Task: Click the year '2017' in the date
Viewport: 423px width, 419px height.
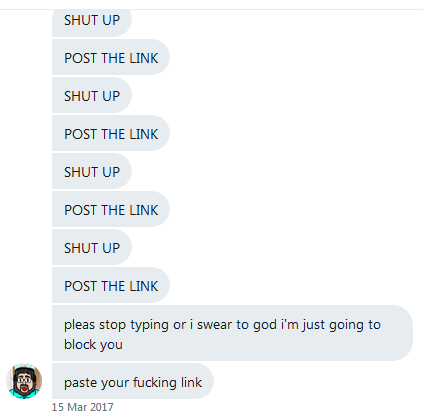Action: (x=102, y=407)
